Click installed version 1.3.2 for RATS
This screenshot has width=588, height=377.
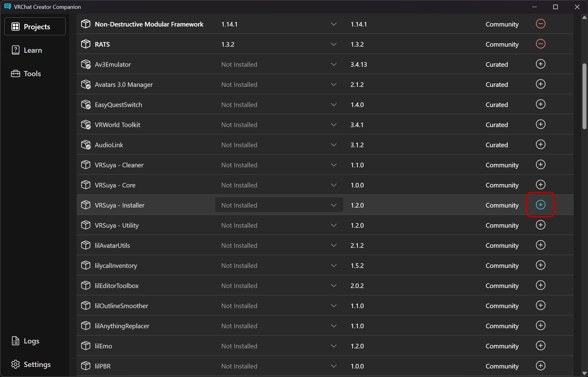tap(228, 44)
